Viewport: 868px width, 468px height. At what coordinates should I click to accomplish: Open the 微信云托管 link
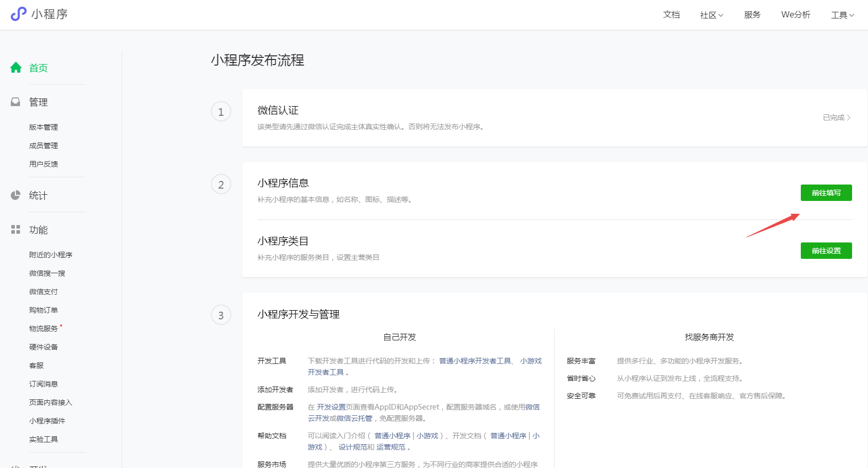click(354, 418)
